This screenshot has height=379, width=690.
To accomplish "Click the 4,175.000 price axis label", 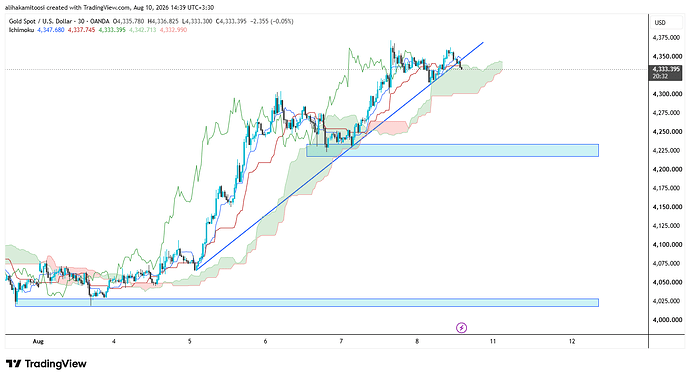I will coord(666,188).
